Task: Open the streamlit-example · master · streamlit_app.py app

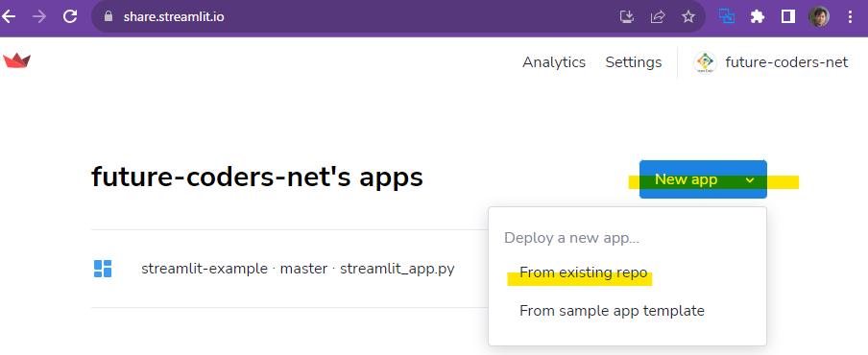Action: point(298,270)
